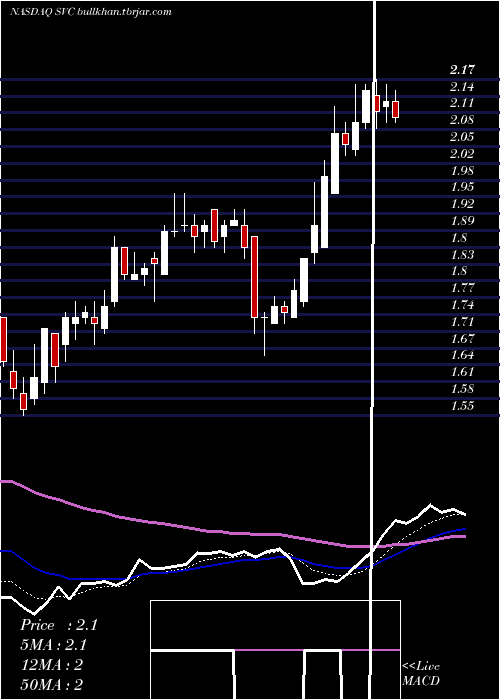500x700 pixels.
Task: Click the 2.02 price axis label
Action: pyautogui.click(x=462, y=154)
